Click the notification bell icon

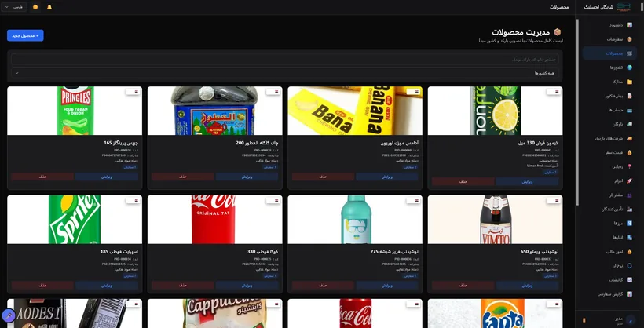click(49, 7)
